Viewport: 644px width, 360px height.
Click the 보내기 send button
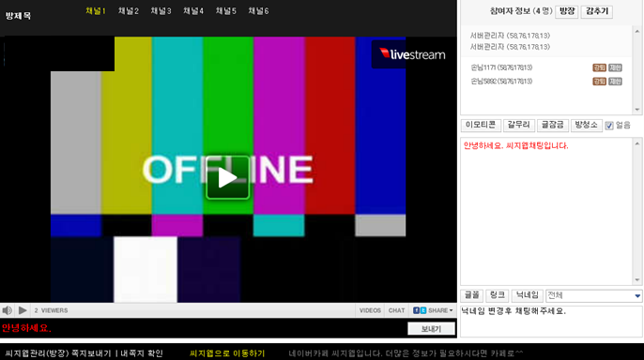pyautogui.click(x=431, y=328)
